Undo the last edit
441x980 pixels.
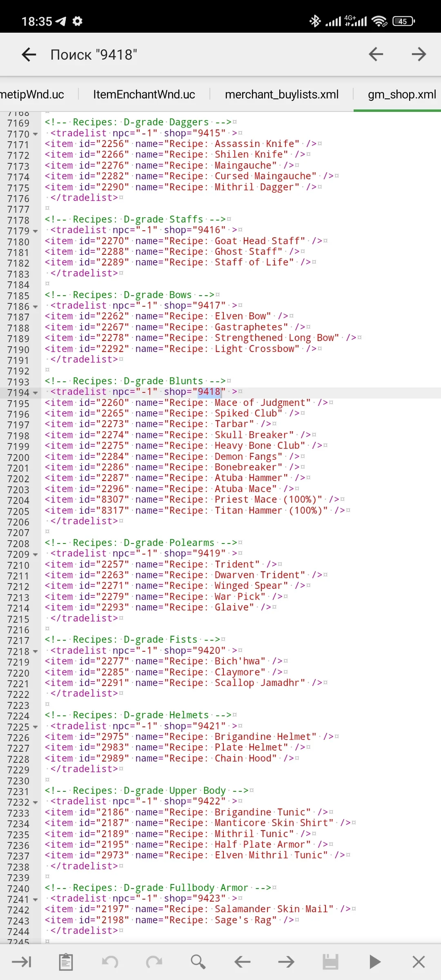pyautogui.click(x=110, y=962)
